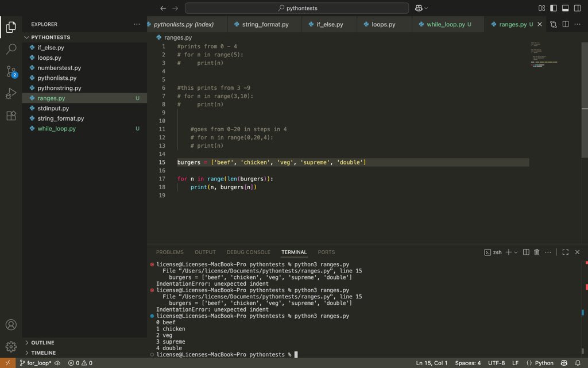Expand the TIMELINE section

(85, 352)
